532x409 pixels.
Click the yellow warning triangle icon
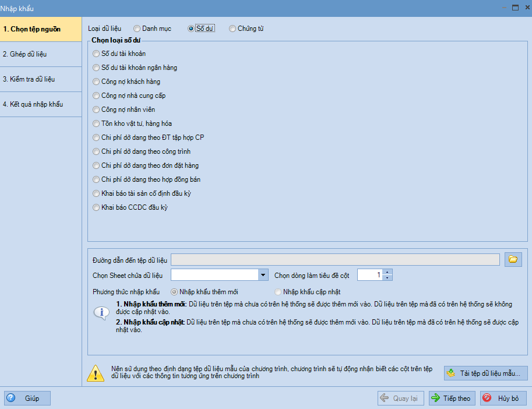[96, 373]
